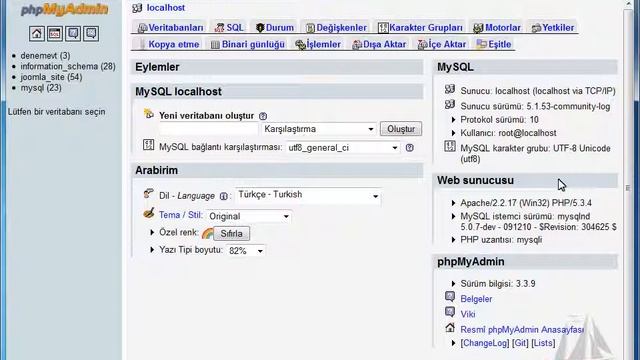Image resolution: width=640 pixels, height=360 pixels.
Task: Open the Belgeler link
Action: pos(476,299)
